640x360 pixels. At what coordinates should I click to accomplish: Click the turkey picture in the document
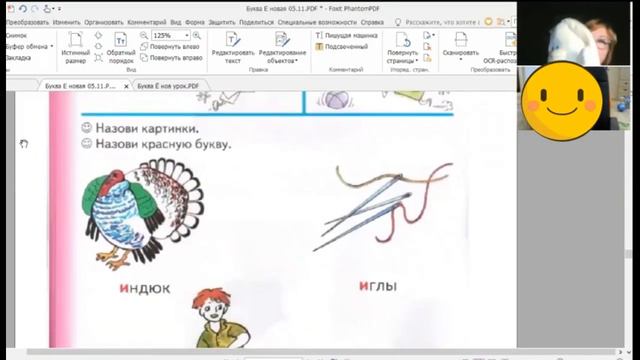[x=143, y=214]
